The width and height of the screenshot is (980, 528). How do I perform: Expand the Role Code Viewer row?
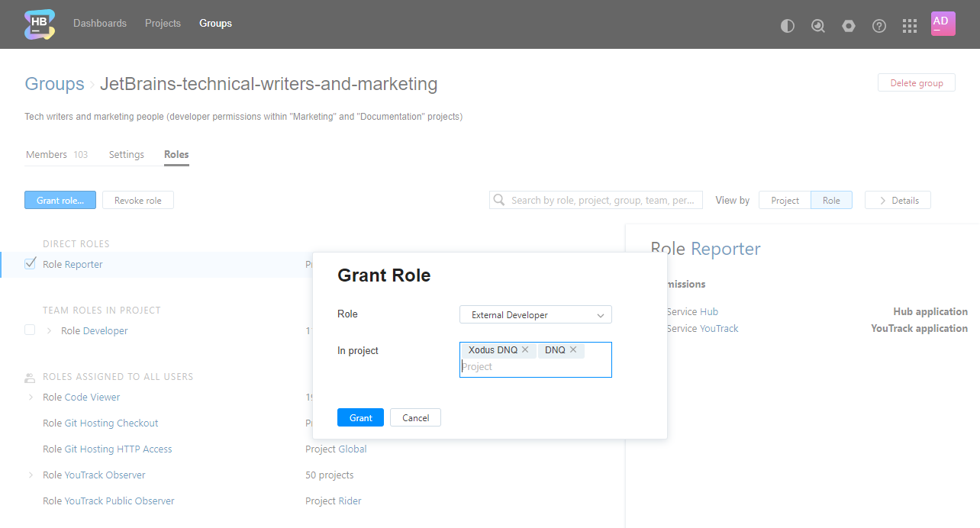[x=31, y=397]
